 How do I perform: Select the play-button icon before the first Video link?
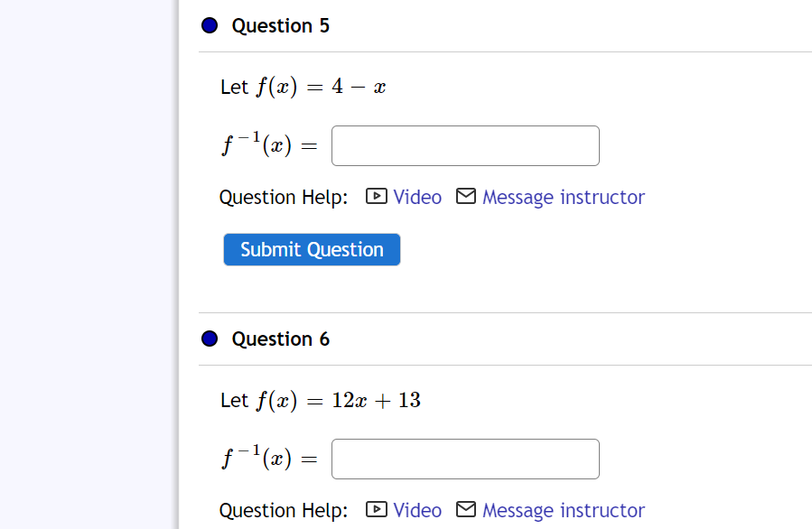(376, 197)
